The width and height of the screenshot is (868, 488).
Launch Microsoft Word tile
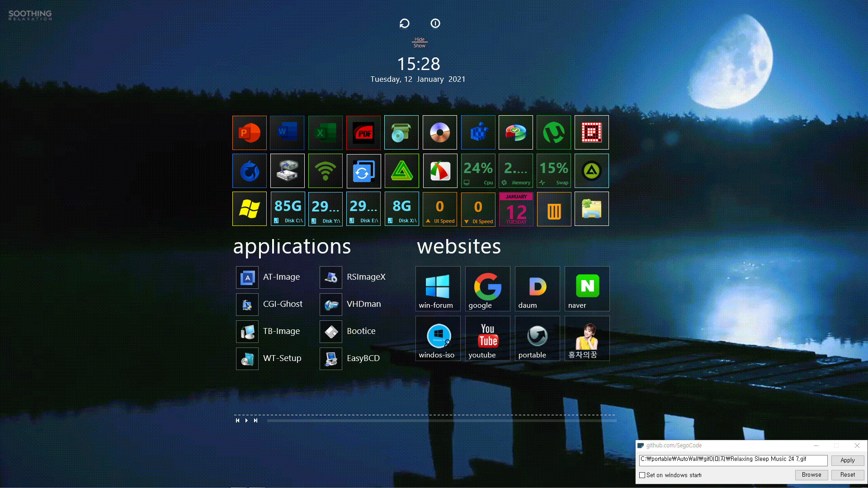(x=288, y=133)
